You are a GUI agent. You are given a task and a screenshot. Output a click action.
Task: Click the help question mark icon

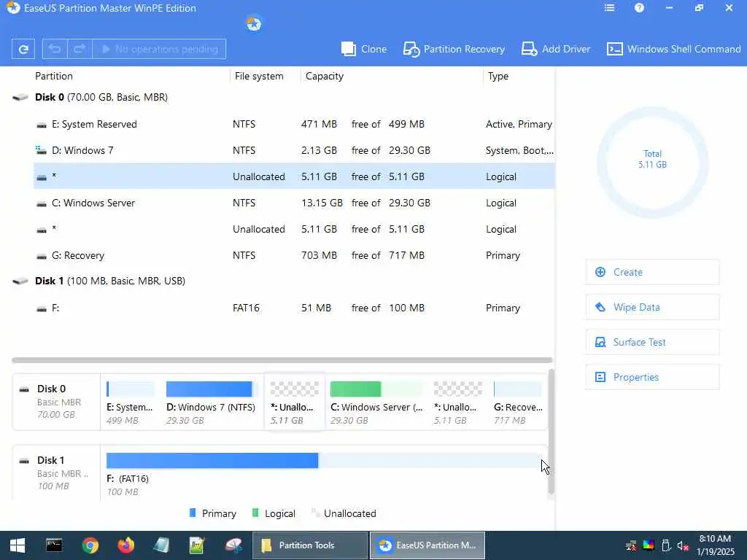pos(639,8)
